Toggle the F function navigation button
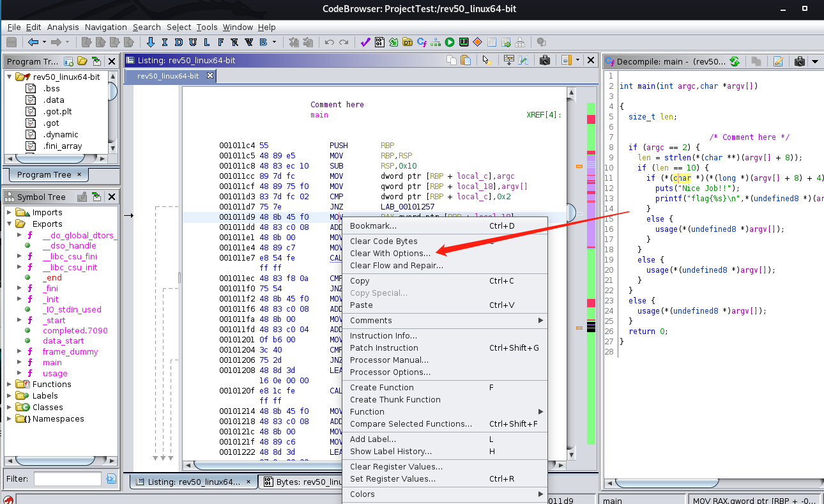The height and width of the screenshot is (504, 824). [220, 42]
